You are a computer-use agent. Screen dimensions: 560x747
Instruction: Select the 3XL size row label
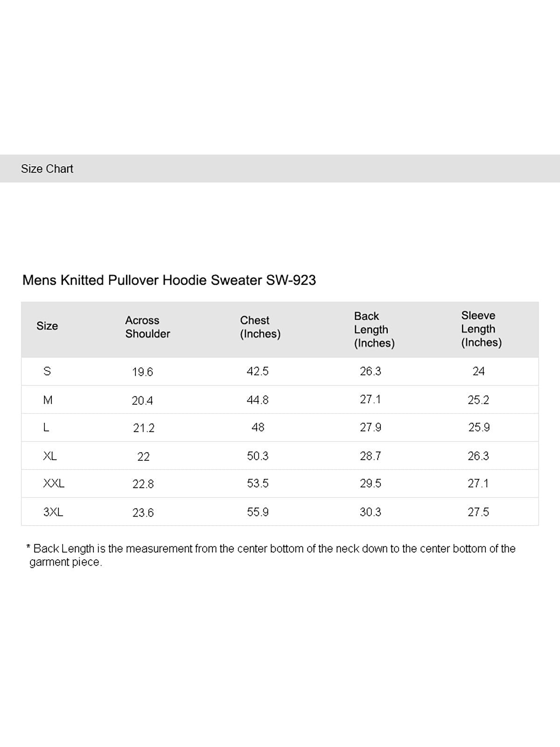coord(53,512)
